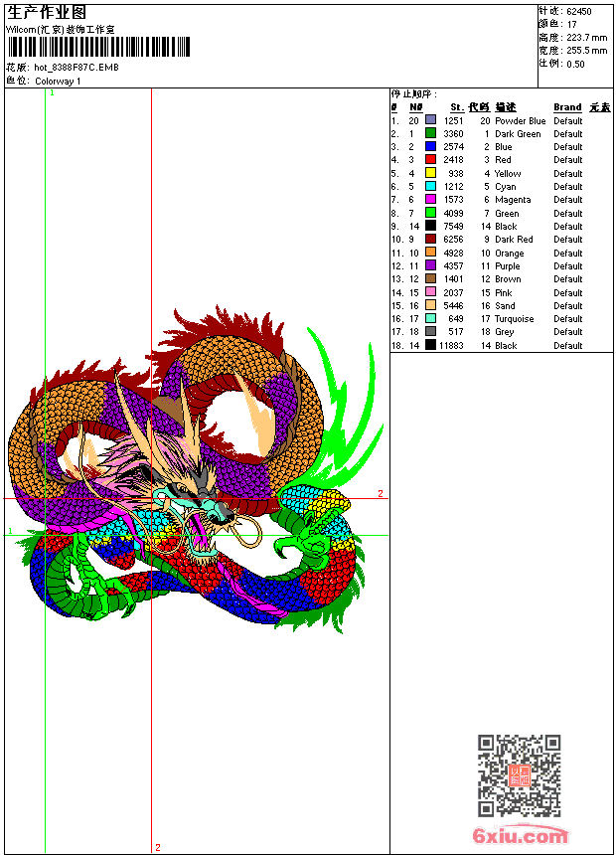This screenshot has height=855, width=616.
Task: Choose the Orange color swatch
Action: (x=430, y=253)
